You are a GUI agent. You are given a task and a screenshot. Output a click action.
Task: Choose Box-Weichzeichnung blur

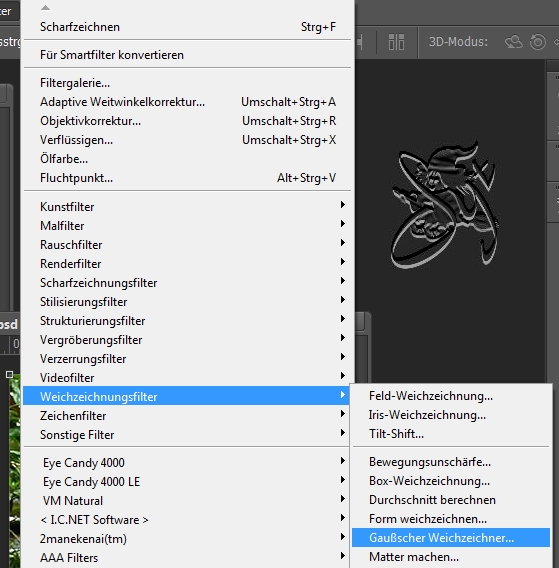coord(451,481)
